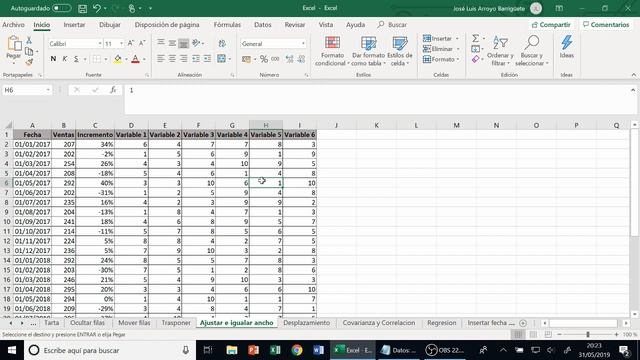The height and width of the screenshot is (360, 640).
Task: Toggle Bold (N) formatting
Action: [53, 59]
